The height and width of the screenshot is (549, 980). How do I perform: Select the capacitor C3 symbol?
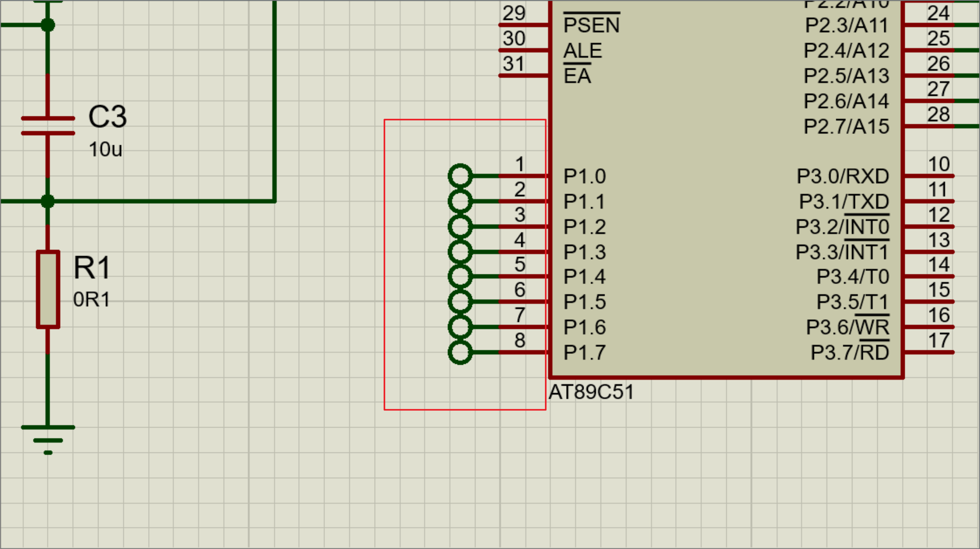(x=48, y=126)
